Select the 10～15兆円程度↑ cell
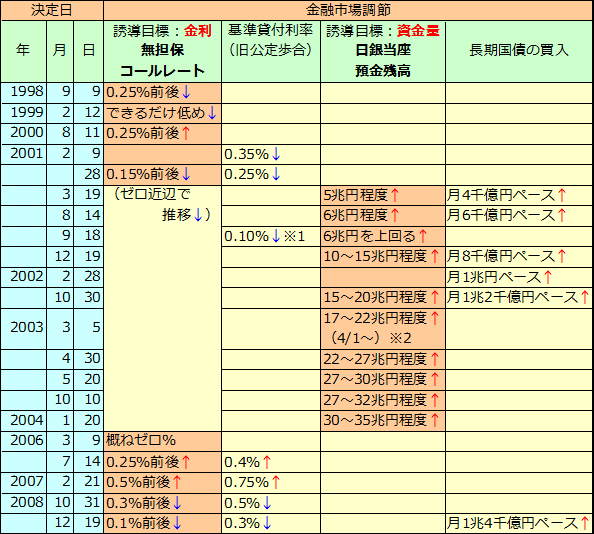 pyautogui.click(x=383, y=257)
